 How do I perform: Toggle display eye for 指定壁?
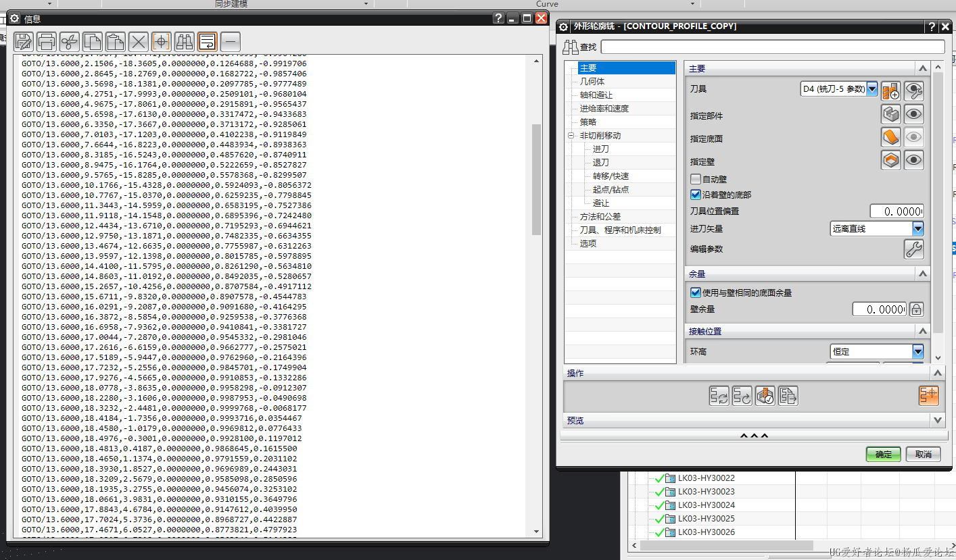point(914,160)
